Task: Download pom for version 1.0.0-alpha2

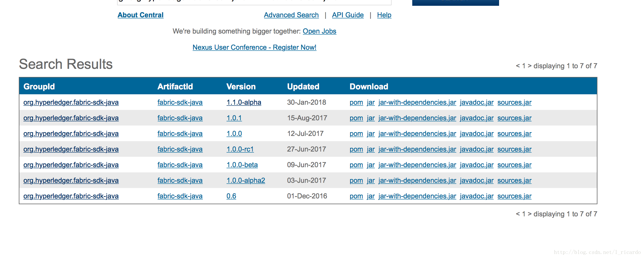Action: pyautogui.click(x=356, y=180)
